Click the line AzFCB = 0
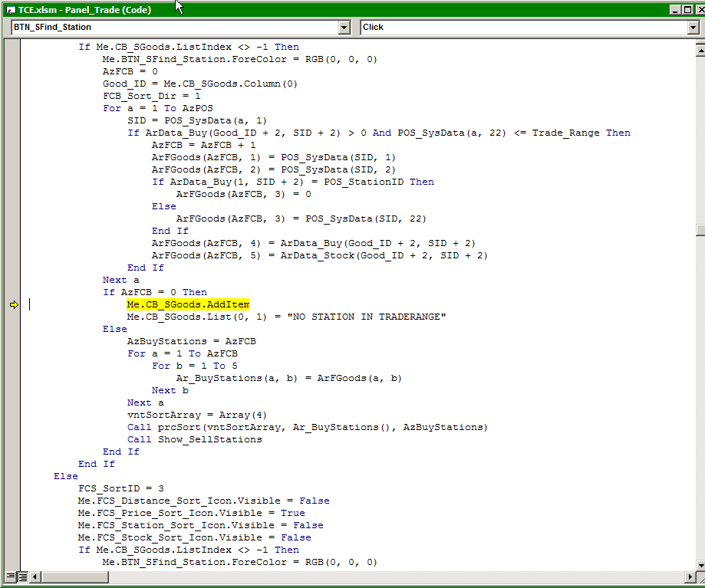Screen dimensions: 705x588 (x=130, y=71)
